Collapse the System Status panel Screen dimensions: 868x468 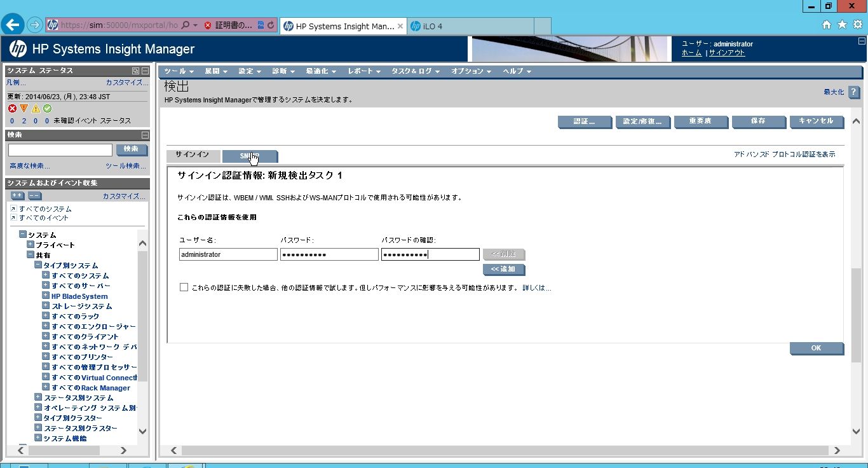click(x=145, y=71)
